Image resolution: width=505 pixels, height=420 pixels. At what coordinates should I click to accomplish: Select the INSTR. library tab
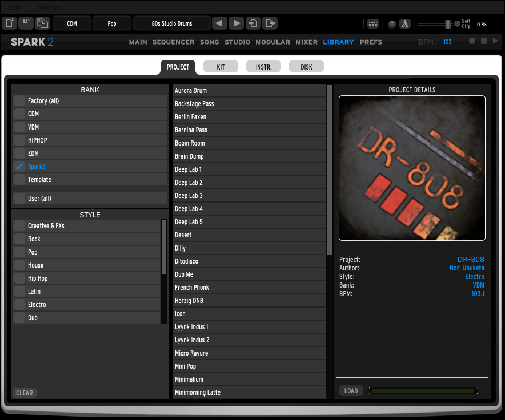tap(263, 67)
